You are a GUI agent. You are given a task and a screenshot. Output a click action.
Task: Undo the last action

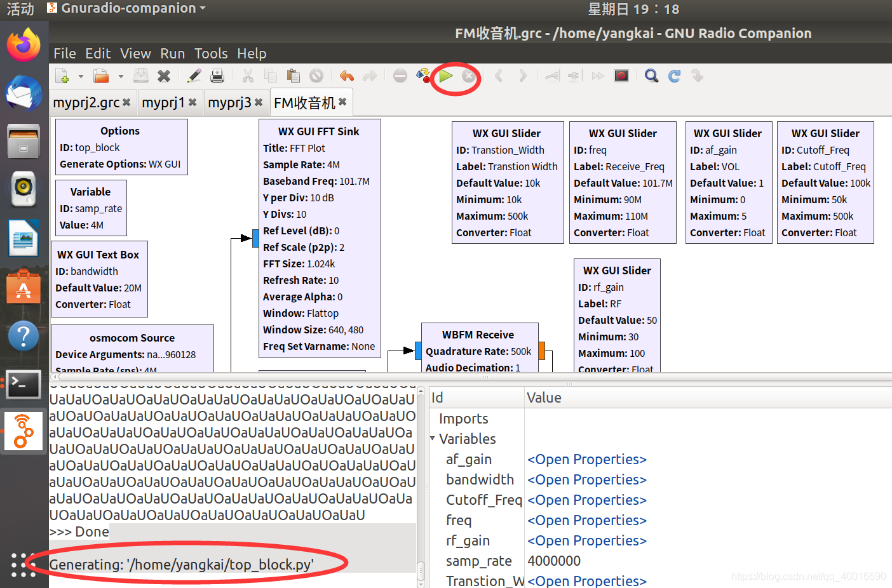347,76
